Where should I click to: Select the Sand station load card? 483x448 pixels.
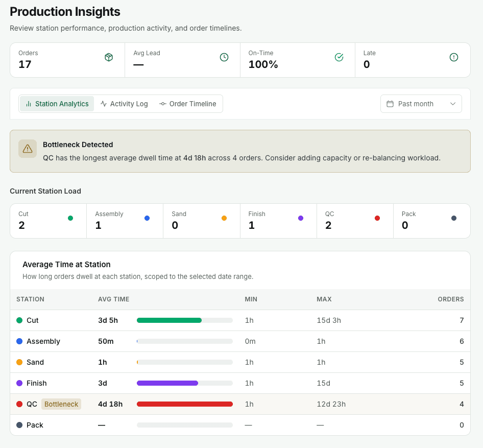click(x=202, y=221)
